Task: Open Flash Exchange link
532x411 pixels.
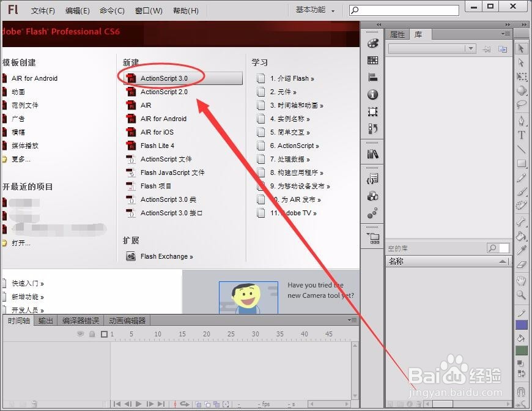Action: (166, 256)
